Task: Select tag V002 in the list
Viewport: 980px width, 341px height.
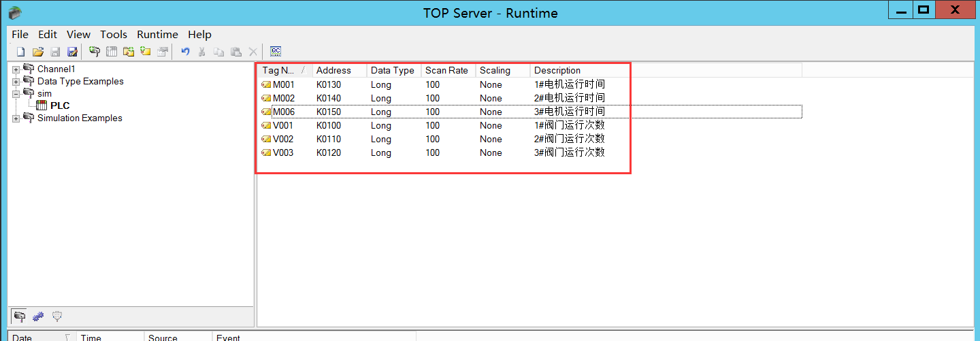Action: pos(283,140)
